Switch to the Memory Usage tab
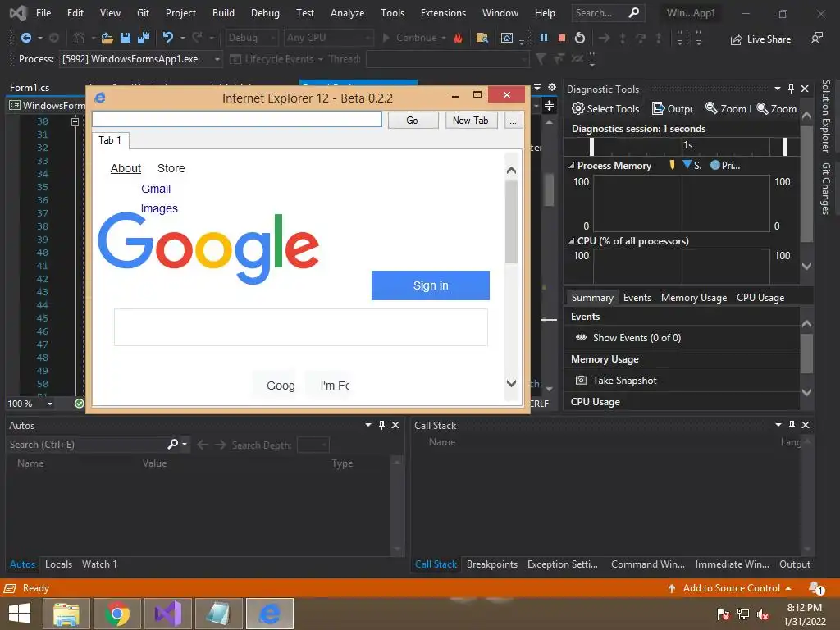Viewport: 840px width, 630px height. pyautogui.click(x=694, y=297)
